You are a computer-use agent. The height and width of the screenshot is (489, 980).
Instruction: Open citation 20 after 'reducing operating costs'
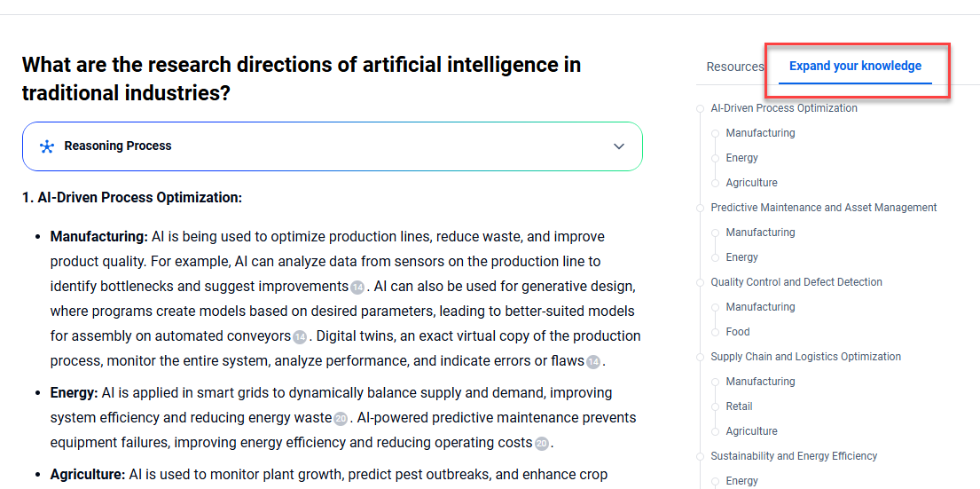[x=541, y=443]
